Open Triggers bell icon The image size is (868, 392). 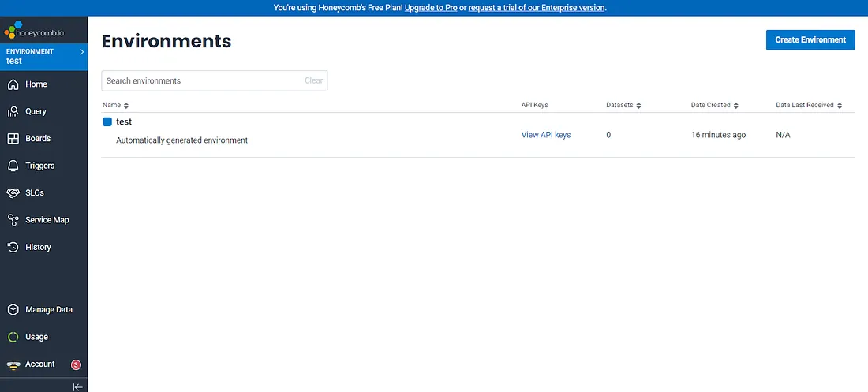click(x=13, y=166)
